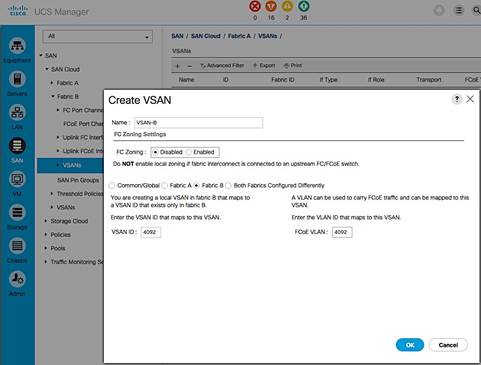Viewport: 481px width, 365px height.
Task: Expand the Policies tree node
Action: pyautogui.click(x=46, y=234)
